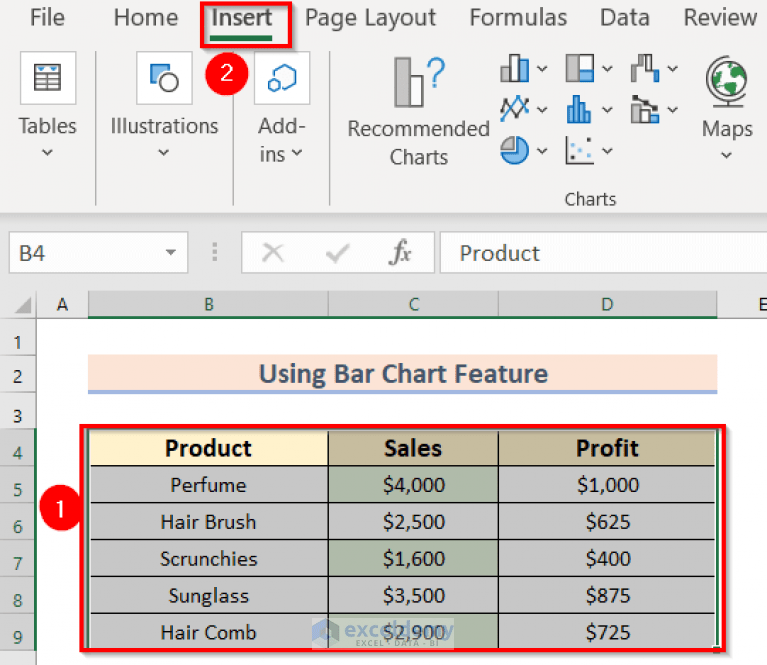Viewport: 767px width, 665px height.
Task: Open Insert Function fx dialog
Action: 400,252
